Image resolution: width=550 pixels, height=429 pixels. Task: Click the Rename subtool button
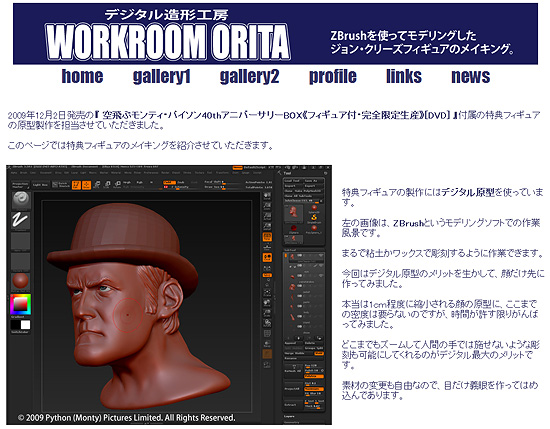(303, 358)
